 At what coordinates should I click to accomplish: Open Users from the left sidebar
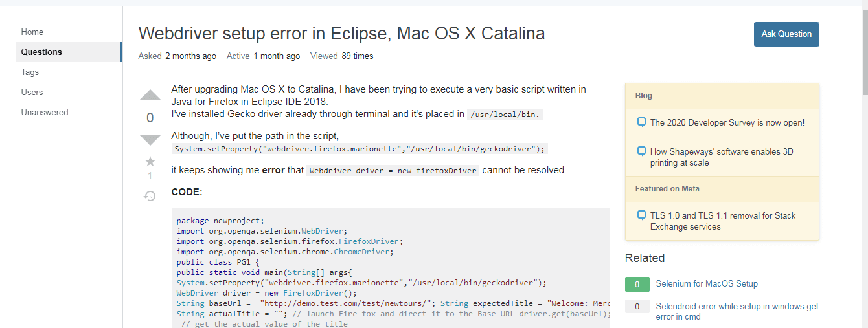coord(32,92)
